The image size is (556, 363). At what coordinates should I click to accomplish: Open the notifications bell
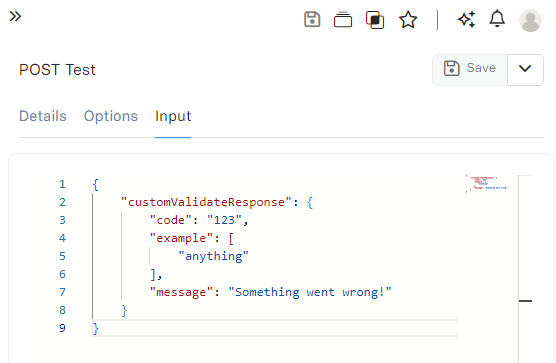pyautogui.click(x=497, y=18)
